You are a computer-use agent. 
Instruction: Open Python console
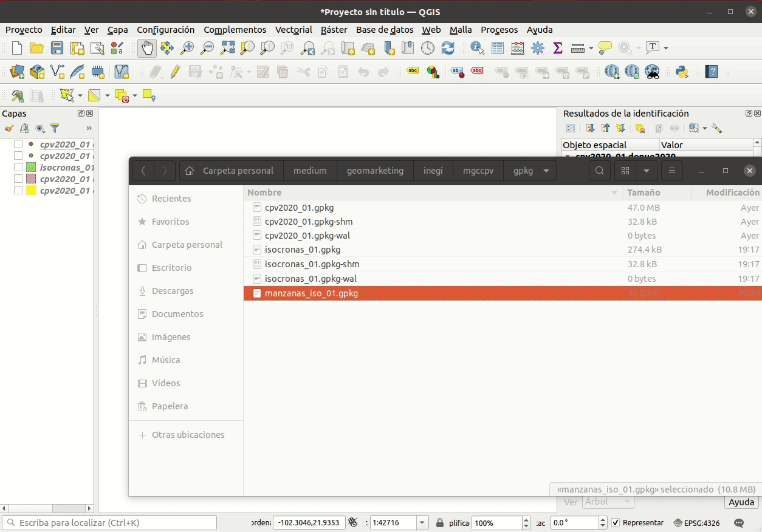tap(682, 72)
